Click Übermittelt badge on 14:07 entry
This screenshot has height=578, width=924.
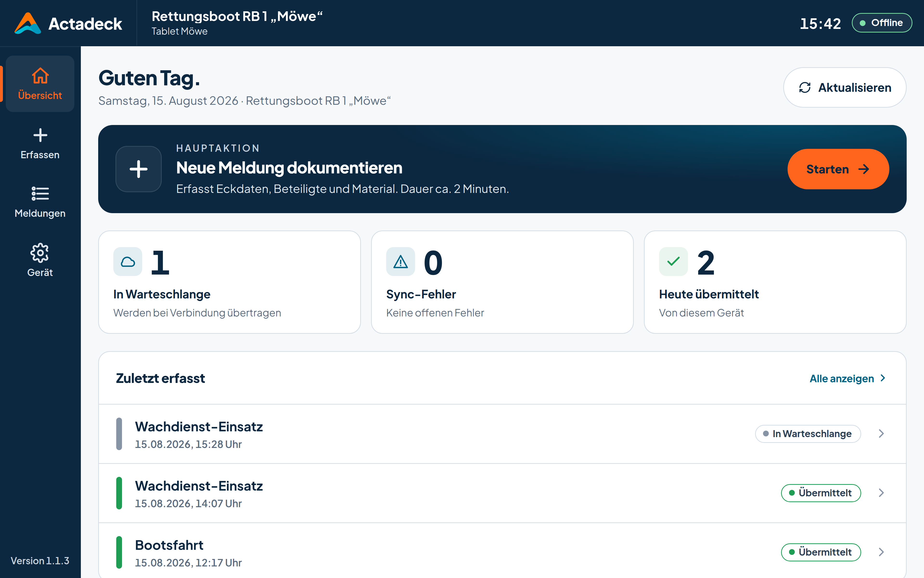821,493
